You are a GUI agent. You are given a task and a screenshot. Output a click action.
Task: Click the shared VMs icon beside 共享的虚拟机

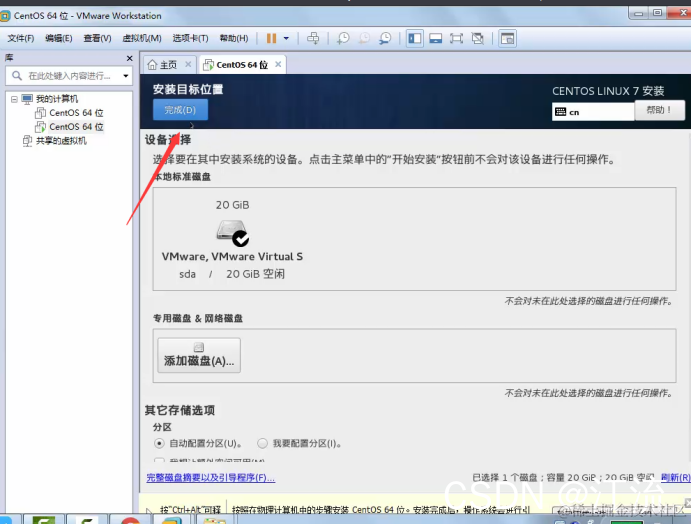pyautogui.click(x=27, y=141)
